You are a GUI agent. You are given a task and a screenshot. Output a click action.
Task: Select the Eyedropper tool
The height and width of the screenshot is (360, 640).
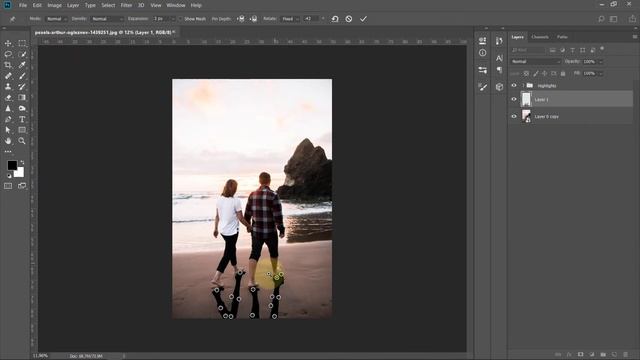tap(22, 65)
